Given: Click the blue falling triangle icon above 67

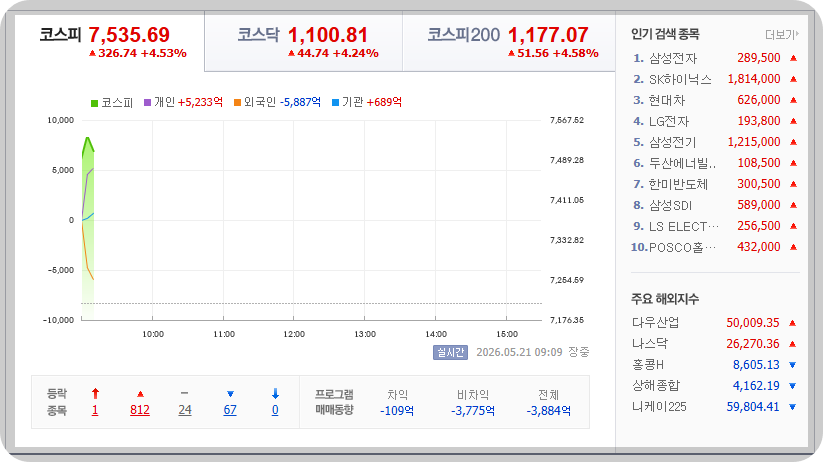Looking at the screenshot, I should coord(230,394).
